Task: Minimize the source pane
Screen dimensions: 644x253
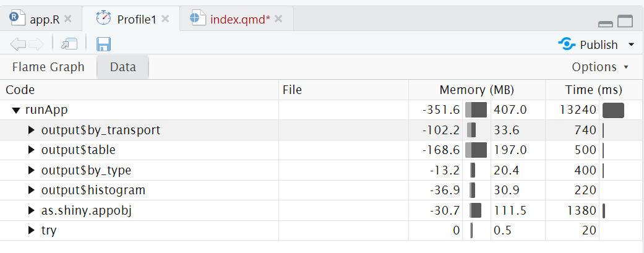Action: (x=606, y=23)
